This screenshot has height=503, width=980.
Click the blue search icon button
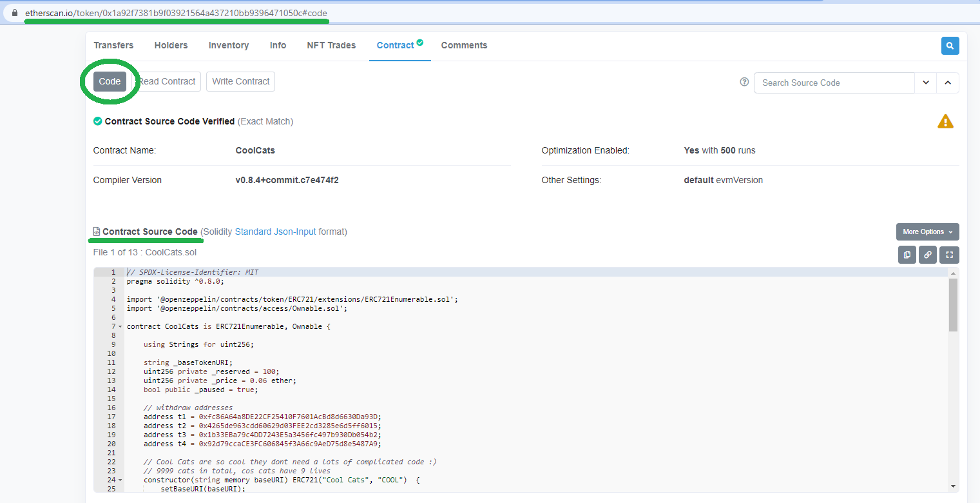pyautogui.click(x=950, y=46)
